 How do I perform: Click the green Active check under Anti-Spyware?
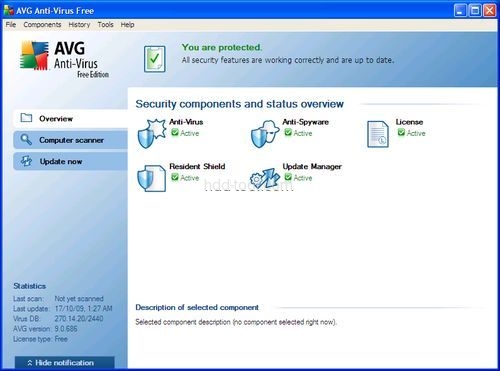(288, 133)
